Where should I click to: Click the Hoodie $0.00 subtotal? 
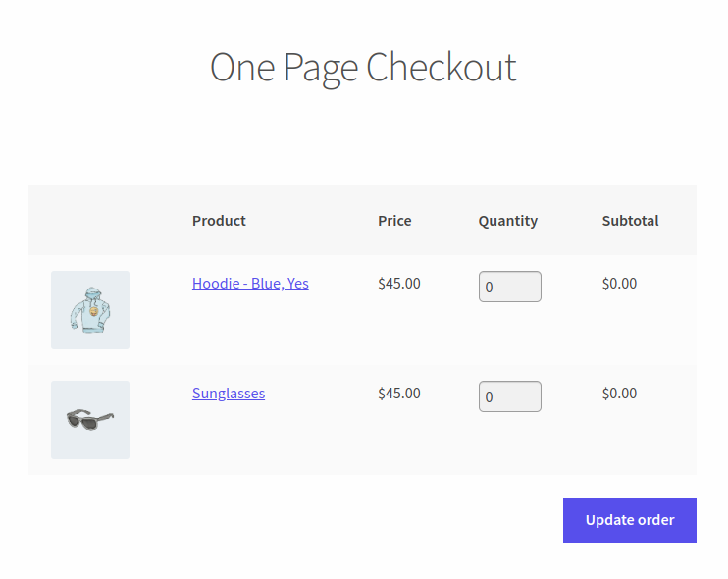(619, 284)
